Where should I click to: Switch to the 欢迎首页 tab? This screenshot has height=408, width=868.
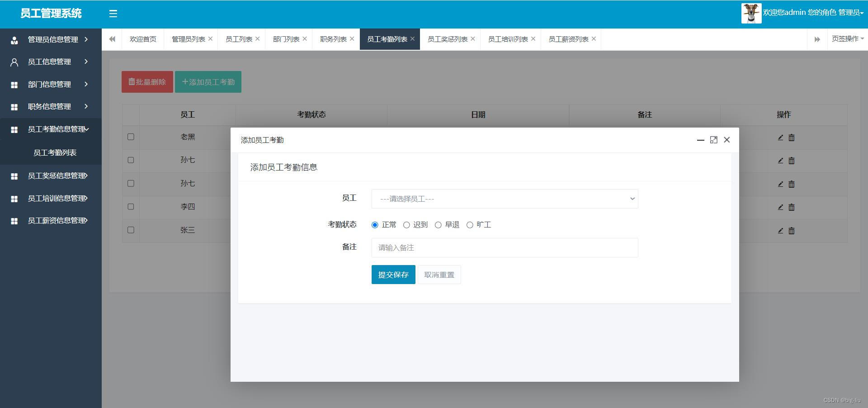143,39
